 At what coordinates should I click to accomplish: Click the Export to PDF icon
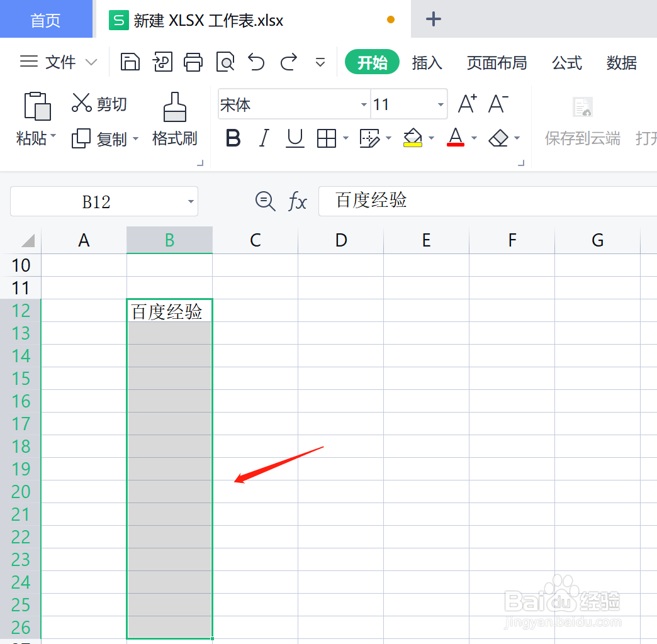[162, 62]
